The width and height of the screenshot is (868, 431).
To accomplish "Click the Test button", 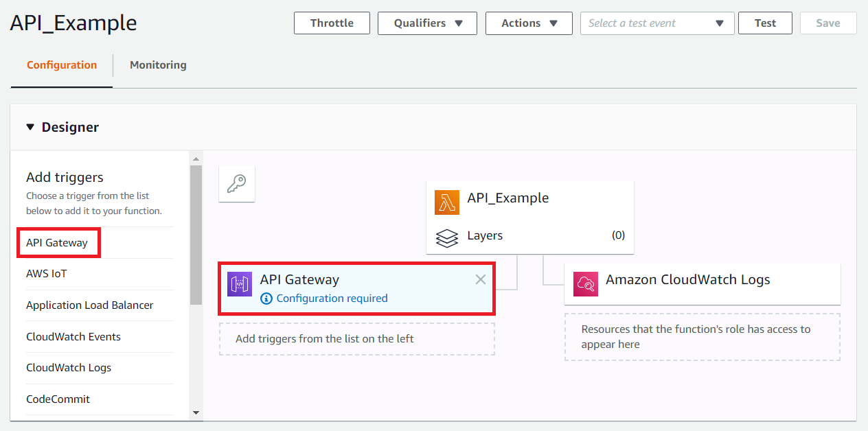I will click(765, 23).
